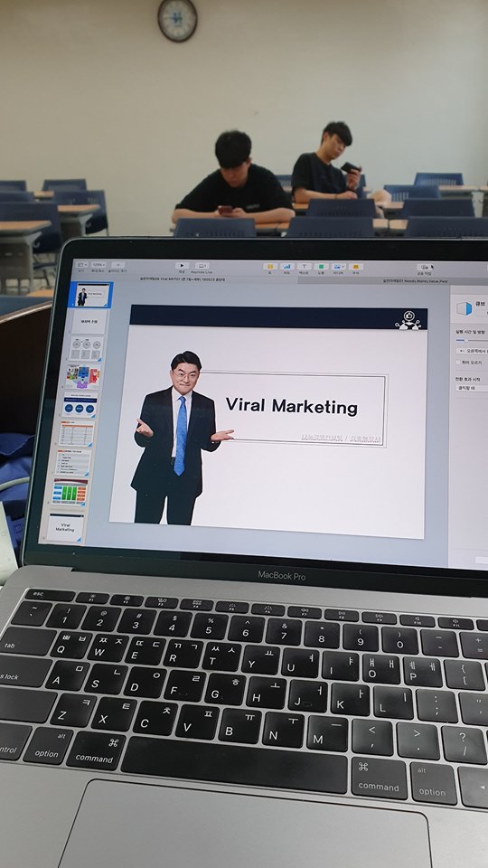488x868 pixels.
Task: Select the green columns slide thumbnail
Action: point(70,492)
